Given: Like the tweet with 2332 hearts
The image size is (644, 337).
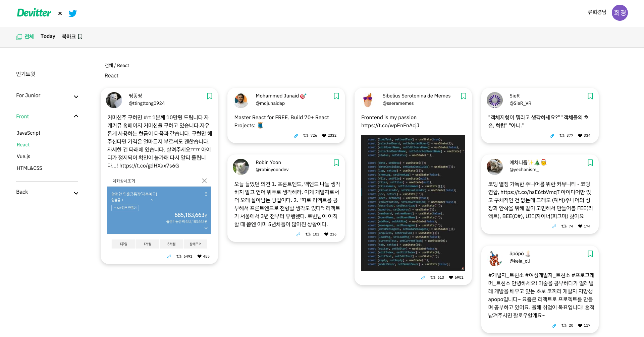Looking at the screenshot, I should pos(324,135).
